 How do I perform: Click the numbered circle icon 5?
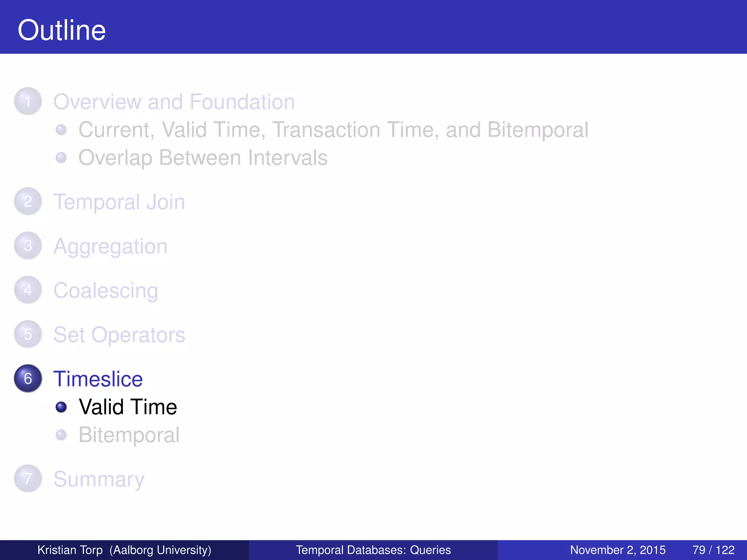tap(28, 334)
